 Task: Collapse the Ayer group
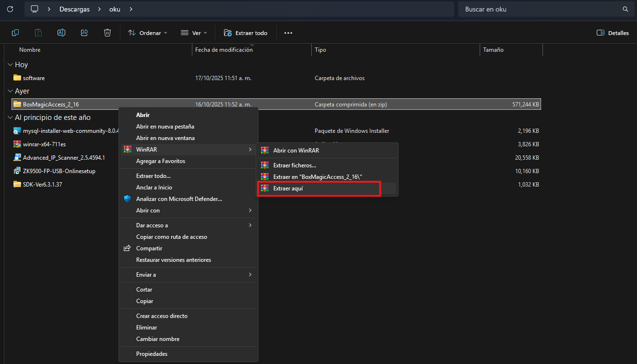[10, 91]
